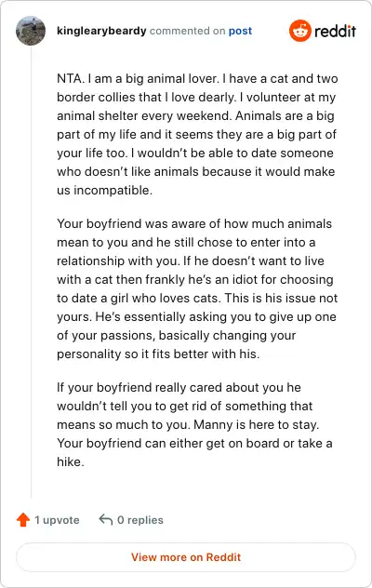The height and width of the screenshot is (588, 372).
Task: Click the final word "hike." in the comment
Action: click(x=71, y=461)
